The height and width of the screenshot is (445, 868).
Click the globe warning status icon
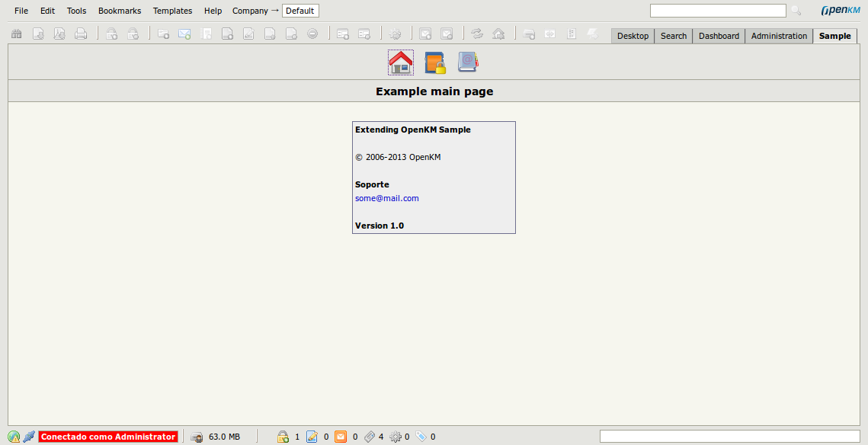click(x=14, y=437)
